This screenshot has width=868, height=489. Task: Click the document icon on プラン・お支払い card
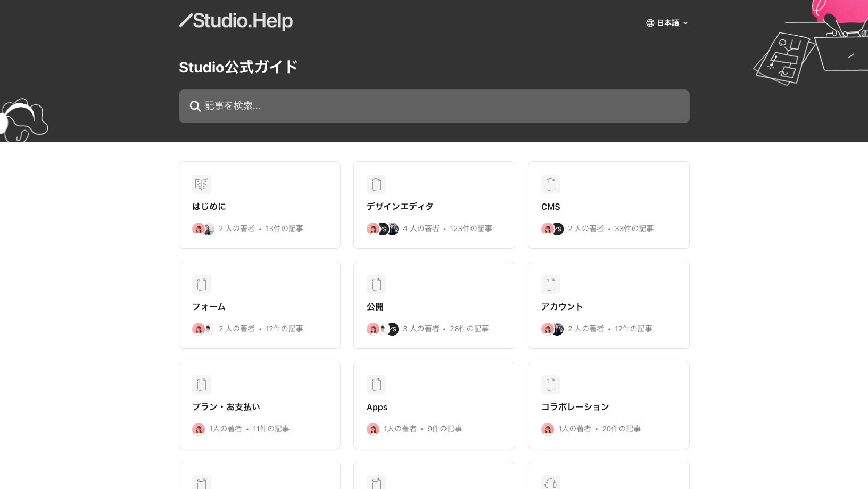pos(201,385)
